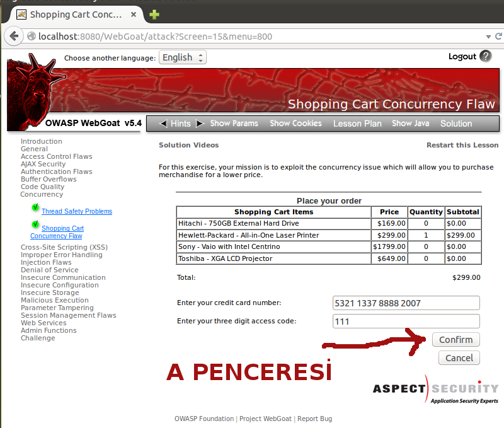Show the previous hint with the left arrow
This screenshot has height=428, width=504.
(x=164, y=124)
